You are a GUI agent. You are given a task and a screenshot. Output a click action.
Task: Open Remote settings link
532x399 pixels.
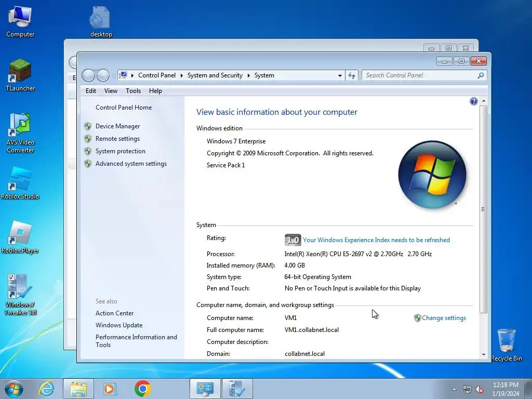[x=118, y=139]
